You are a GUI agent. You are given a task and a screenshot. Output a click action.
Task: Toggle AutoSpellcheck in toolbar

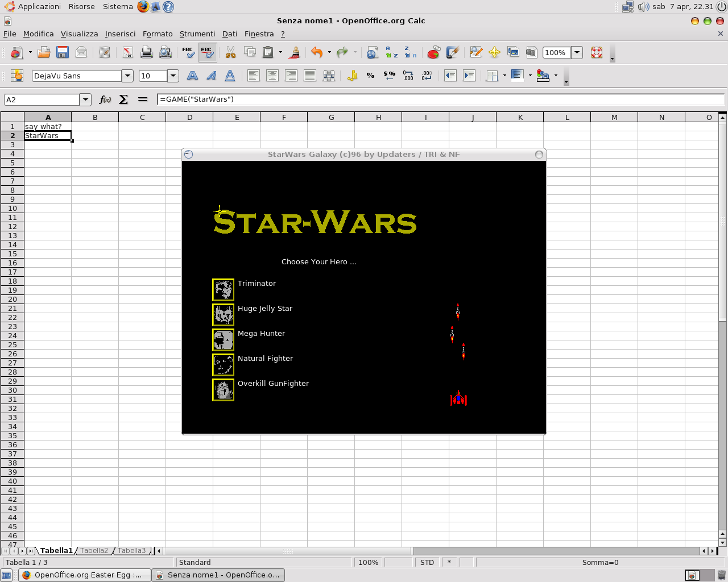(x=207, y=53)
